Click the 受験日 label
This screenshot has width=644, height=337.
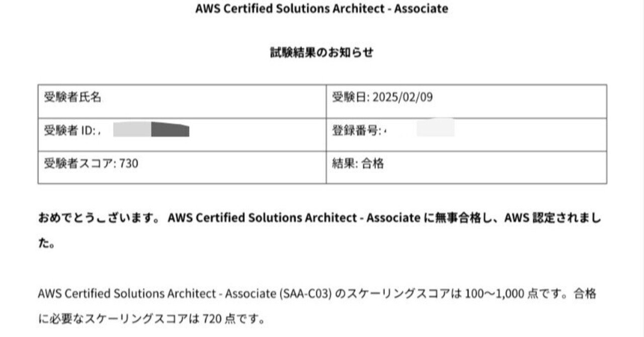coord(350,98)
